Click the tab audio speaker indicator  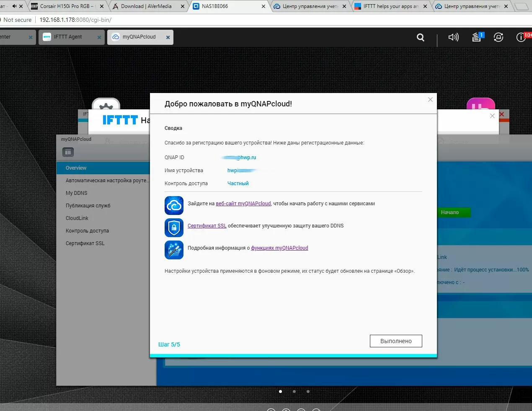point(15,6)
